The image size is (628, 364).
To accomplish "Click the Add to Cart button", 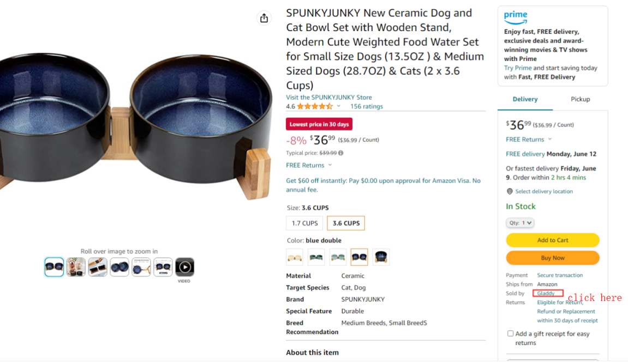I will [x=552, y=240].
